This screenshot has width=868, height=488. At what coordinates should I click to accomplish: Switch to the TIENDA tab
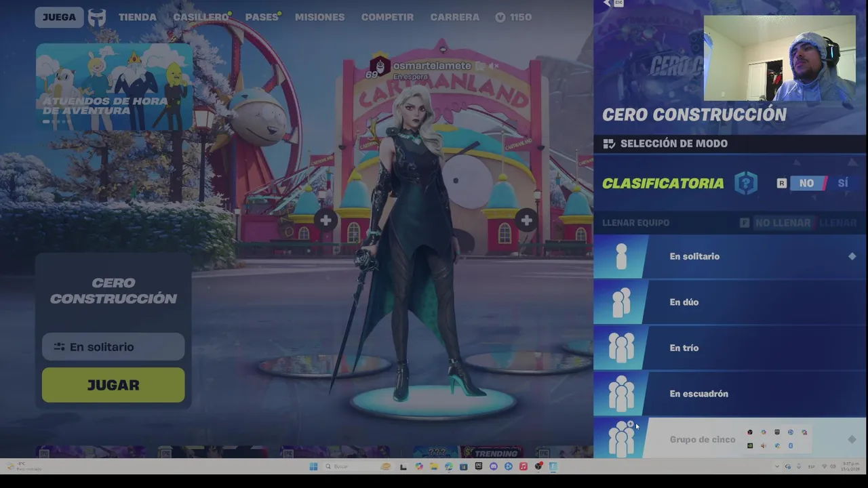pyautogui.click(x=137, y=17)
